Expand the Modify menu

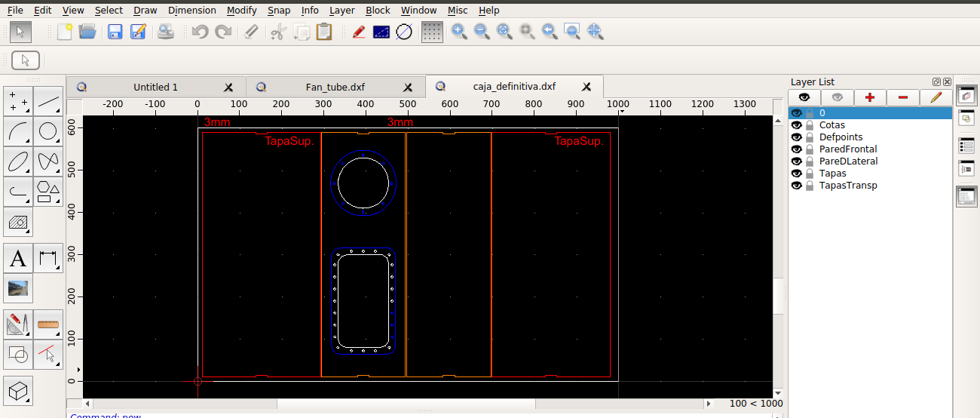[x=241, y=10]
